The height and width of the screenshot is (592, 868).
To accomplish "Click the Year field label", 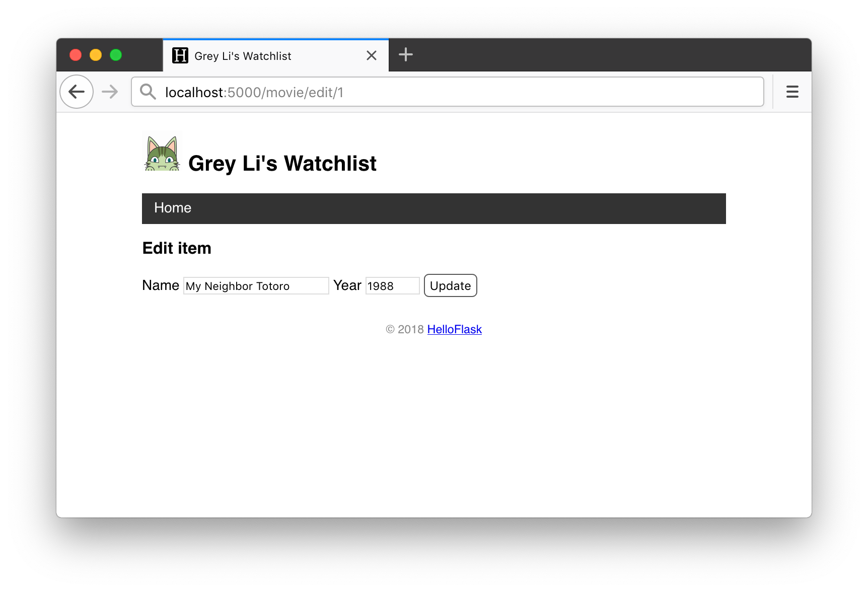I will coord(347,285).
